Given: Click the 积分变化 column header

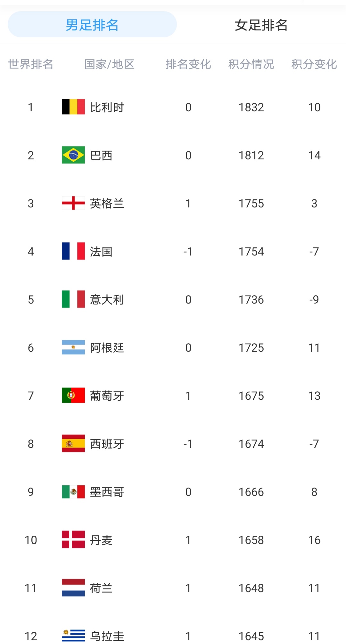Looking at the screenshot, I should point(314,64).
